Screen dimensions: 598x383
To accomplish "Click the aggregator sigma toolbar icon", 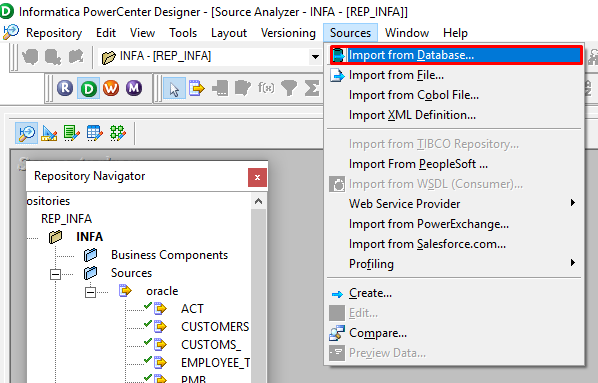I will [x=312, y=88].
